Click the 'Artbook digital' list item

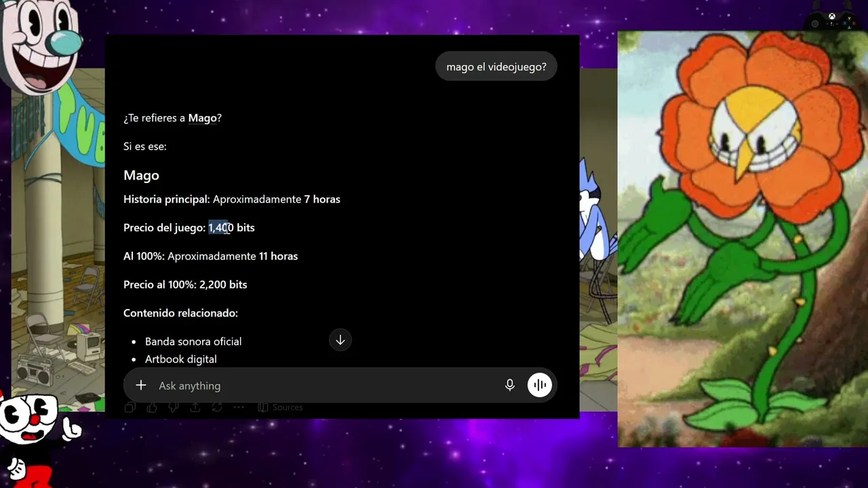coord(181,359)
